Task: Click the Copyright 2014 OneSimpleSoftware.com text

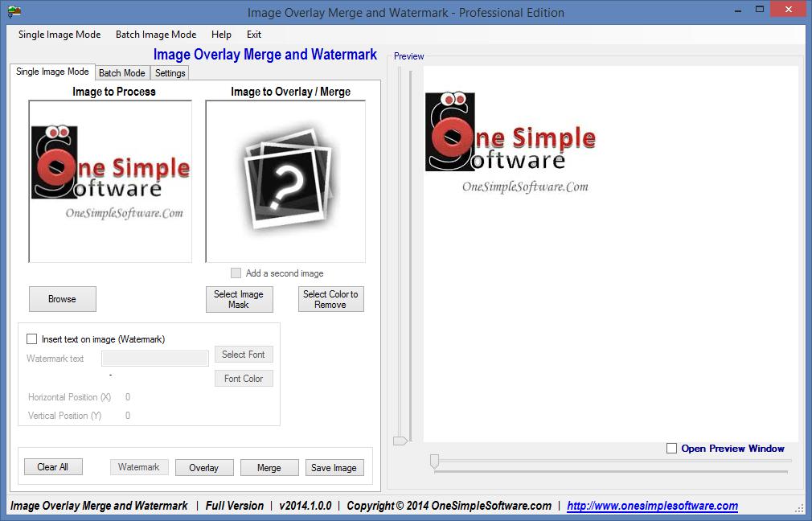Action: coord(449,506)
